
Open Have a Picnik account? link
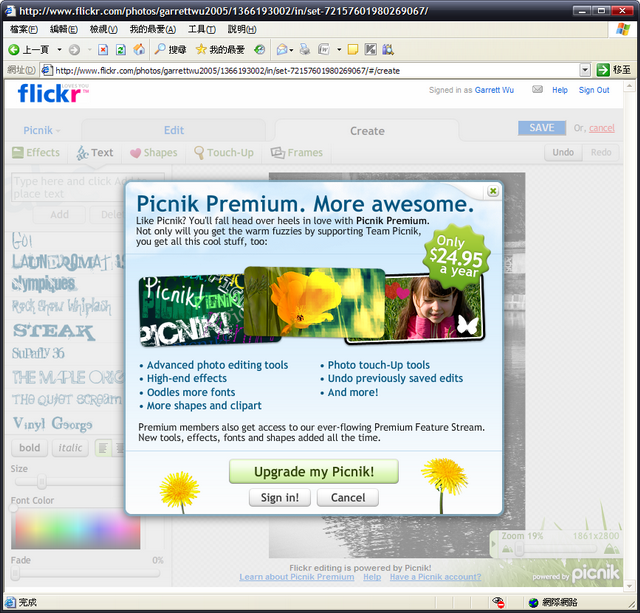pos(435,577)
